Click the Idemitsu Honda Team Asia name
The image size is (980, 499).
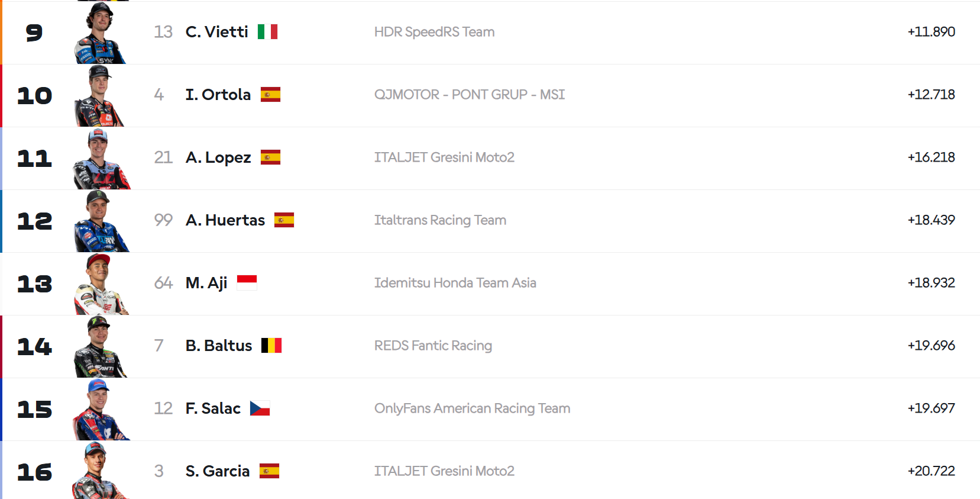coord(455,283)
